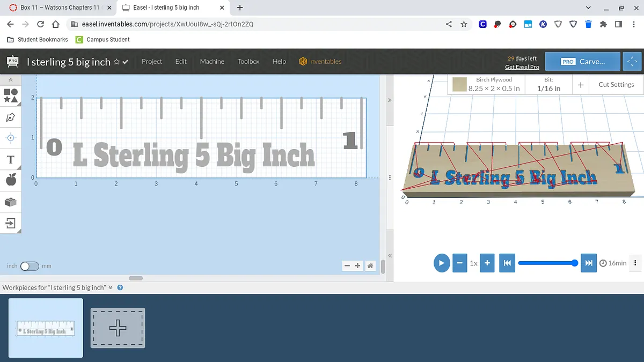This screenshot has width=644, height=362.
Task: Open the Bit 1/16 in selector
Action: point(548,85)
